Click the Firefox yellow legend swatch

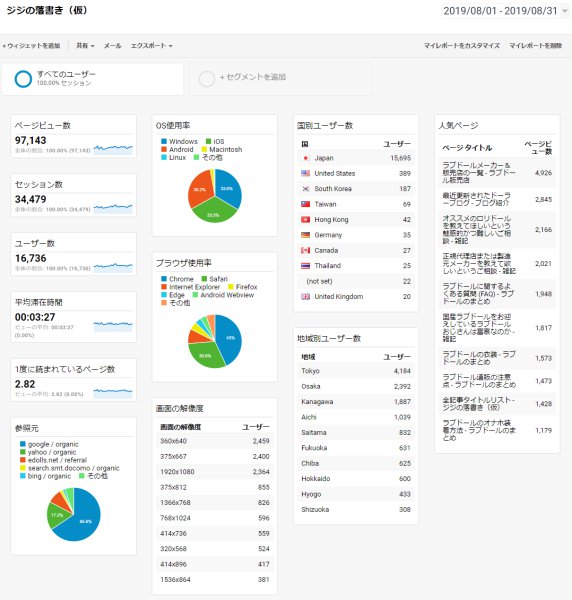tap(231, 287)
